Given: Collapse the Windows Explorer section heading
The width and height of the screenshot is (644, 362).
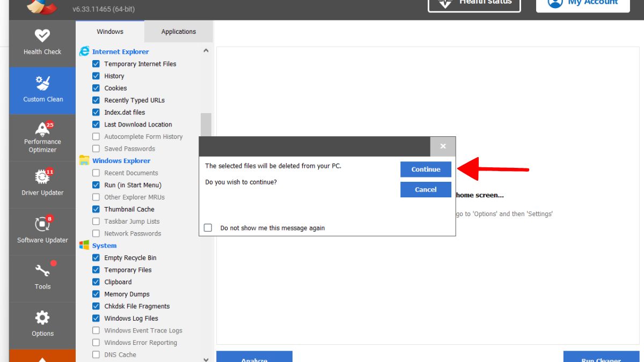Looking at the screenshot, I should coord(121,160).
